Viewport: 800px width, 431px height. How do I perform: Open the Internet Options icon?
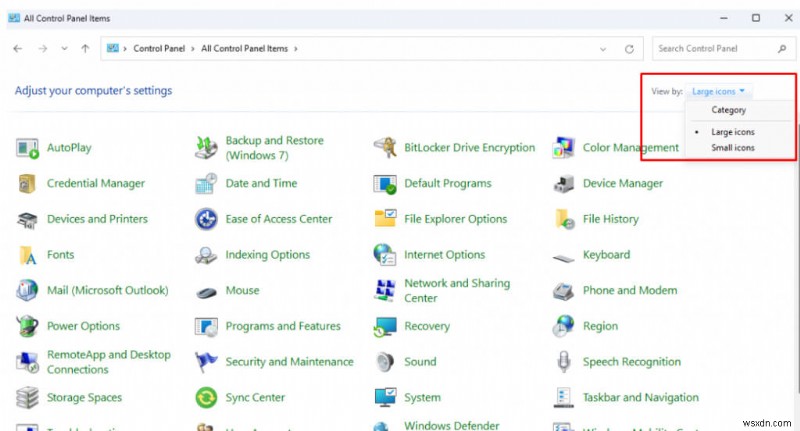click(x=385, y=255)
